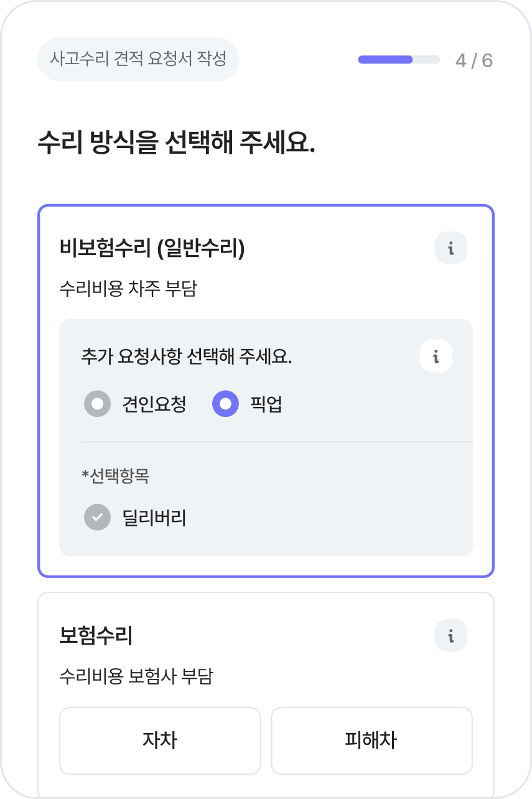Viewport: 532px width, 799px height.
Task: Show info for 보험수리 option
Action: click(x=450, y=635)
